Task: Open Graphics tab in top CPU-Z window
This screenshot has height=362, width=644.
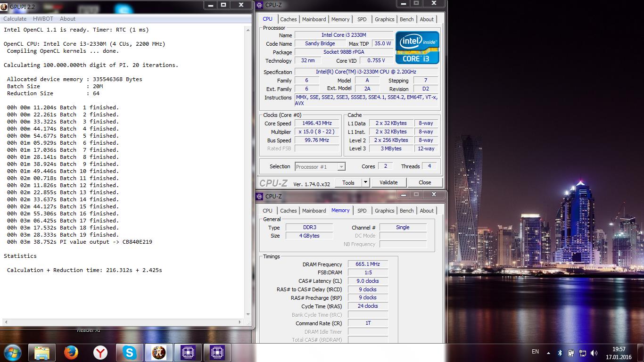Action: (385, 19)
